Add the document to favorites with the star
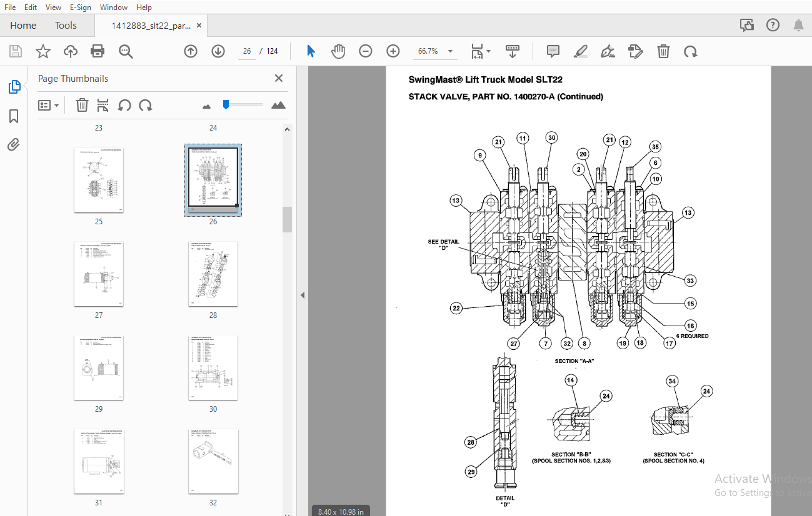 43,51
